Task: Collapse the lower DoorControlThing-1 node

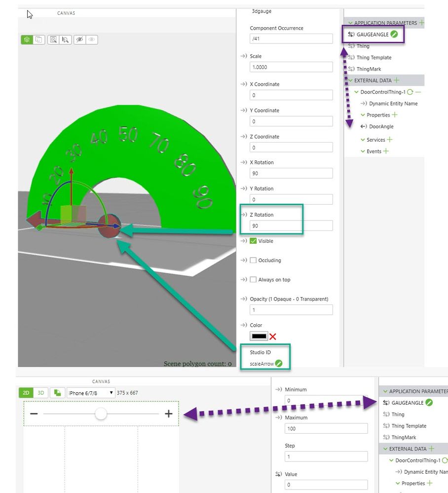Action: pos(391,460)
